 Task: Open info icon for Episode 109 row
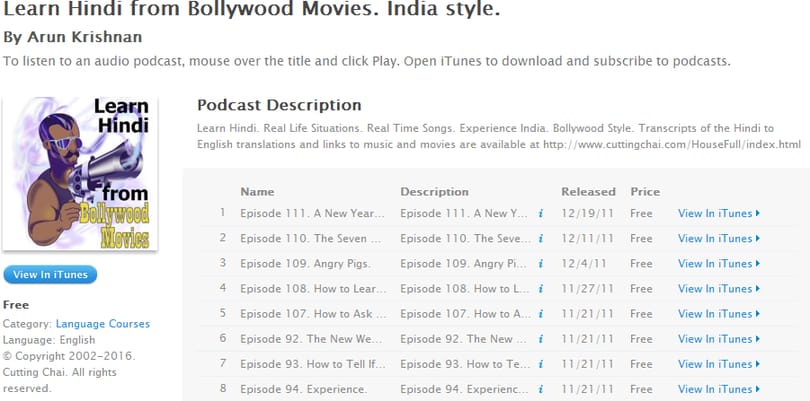540,264
